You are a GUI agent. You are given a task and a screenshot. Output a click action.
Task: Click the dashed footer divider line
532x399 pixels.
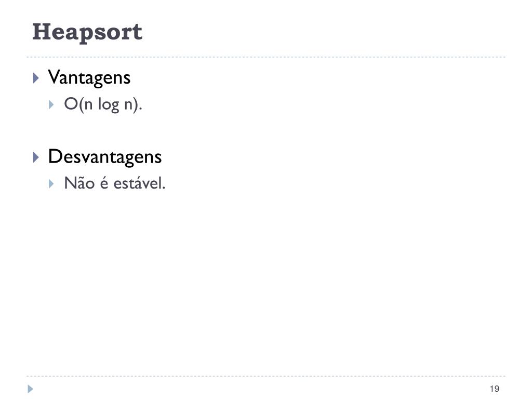point(266,376)
